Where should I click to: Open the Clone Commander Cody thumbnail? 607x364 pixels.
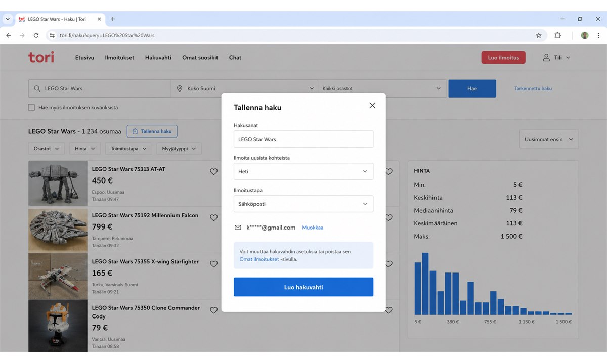[58, 326]
